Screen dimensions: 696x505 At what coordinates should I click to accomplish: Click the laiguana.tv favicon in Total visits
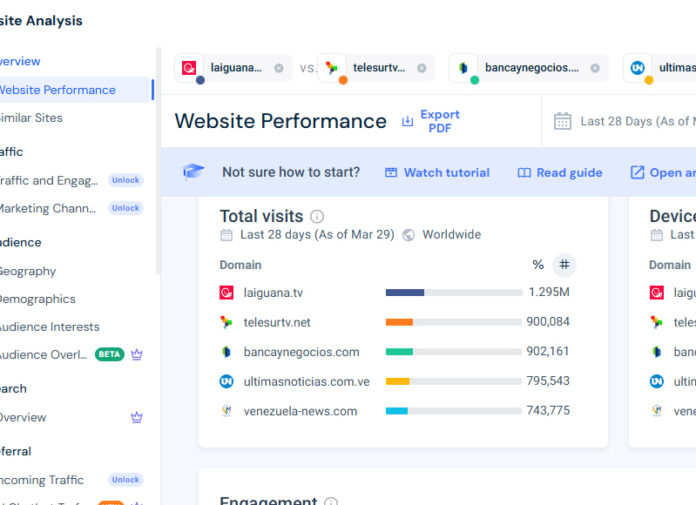(226, 293)
